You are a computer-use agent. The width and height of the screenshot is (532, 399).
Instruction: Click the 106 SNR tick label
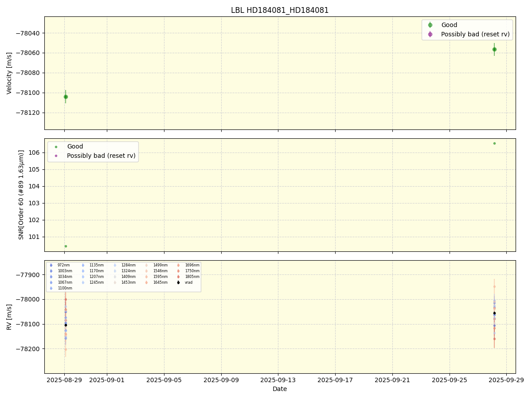35,153
